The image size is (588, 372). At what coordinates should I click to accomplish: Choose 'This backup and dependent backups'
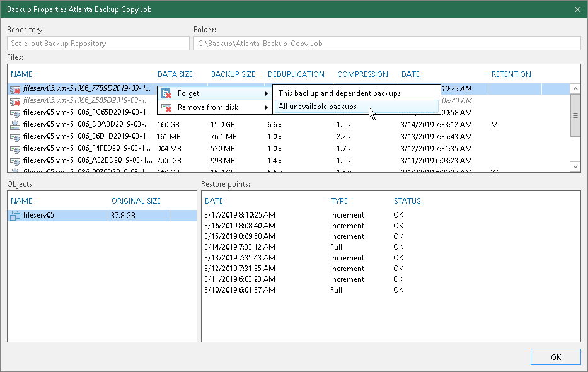(339, 93)
